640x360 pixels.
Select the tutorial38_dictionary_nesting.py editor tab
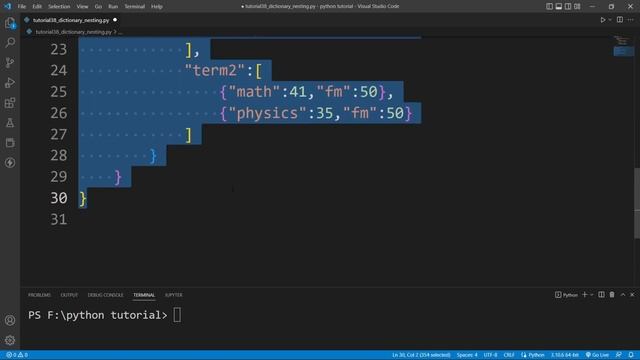point(71,20)
